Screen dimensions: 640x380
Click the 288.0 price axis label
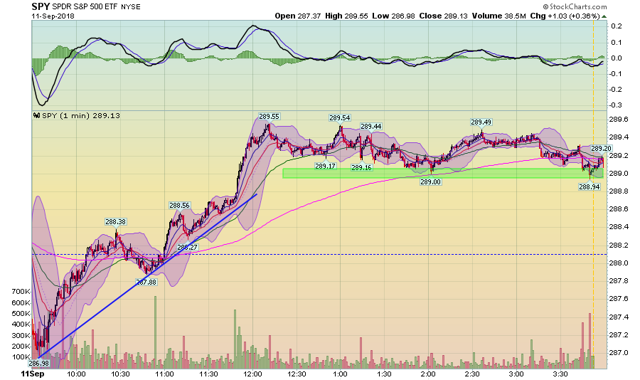pos(618,263)
